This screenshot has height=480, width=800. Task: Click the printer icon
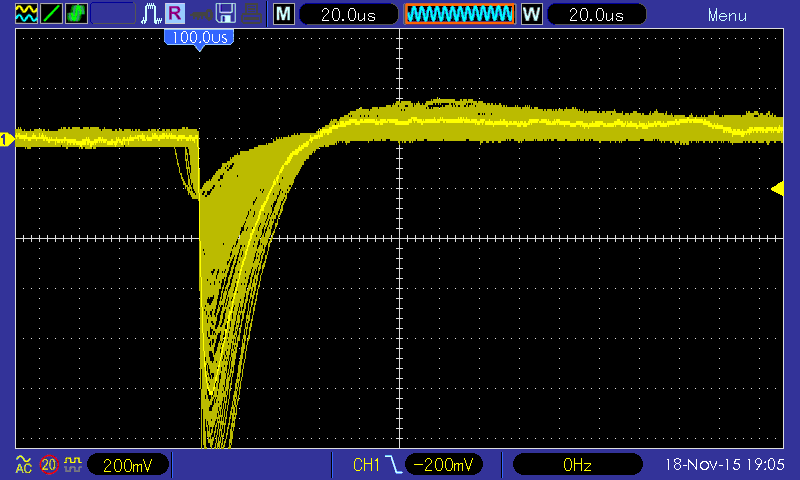click(x=252, y=14)
